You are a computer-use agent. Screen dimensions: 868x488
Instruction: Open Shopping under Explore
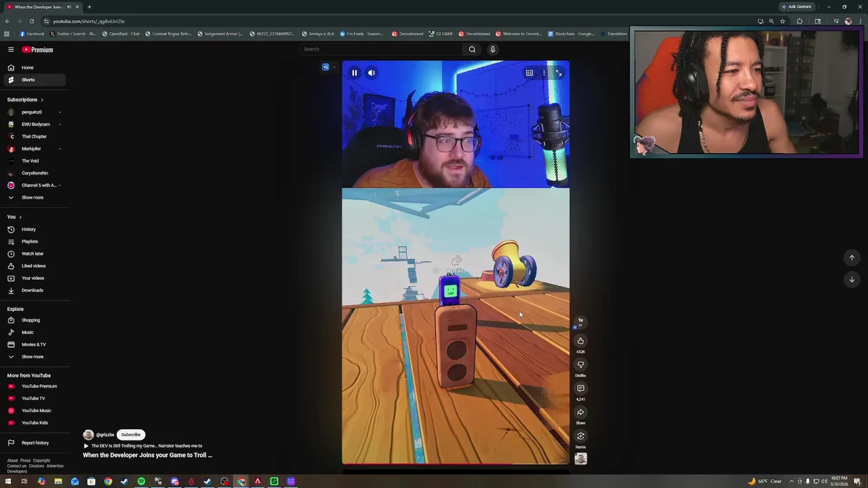pos(33,320)
